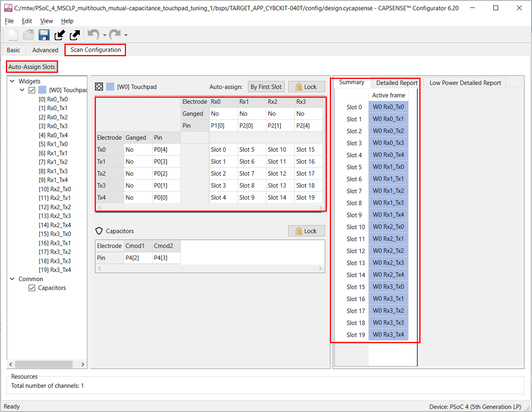Select W0 Rx0_Tx0 in Active frame summary
This screenshot has width=532, height=412.
point(388,107)
